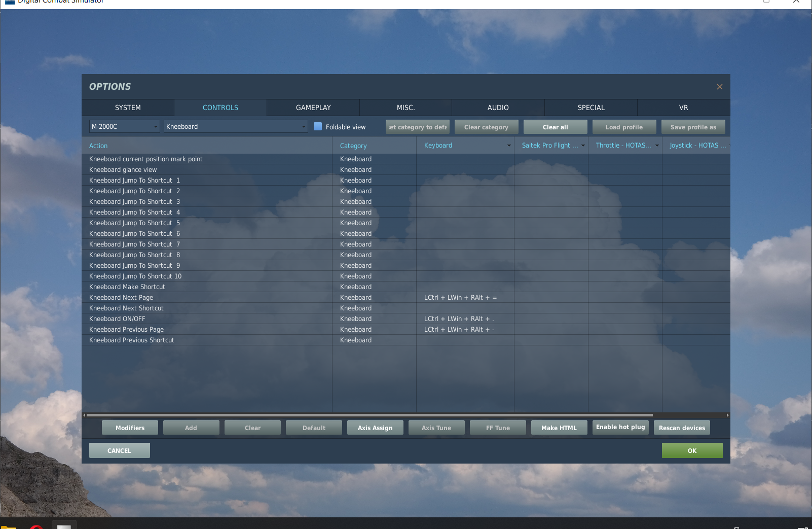Click the Clear button in bottom row
The height and width of the screenshot is (529, 812).
click(x=252, y=428)
